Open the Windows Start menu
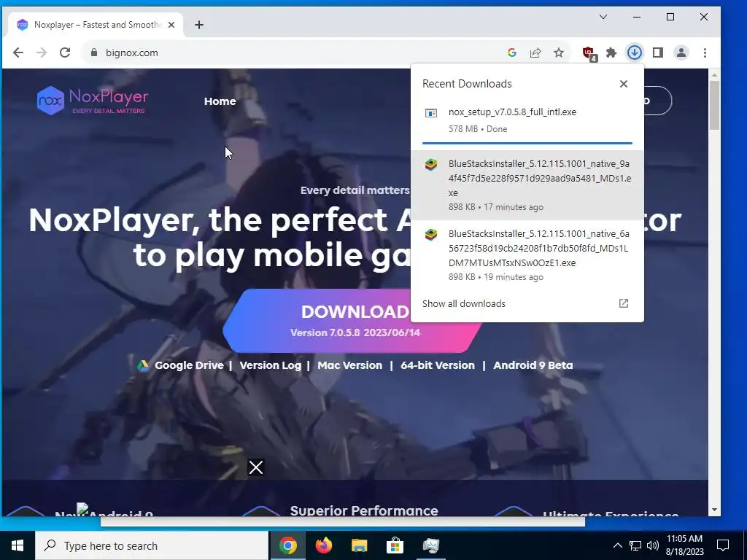The image size is (747, 560). tap(18, 545)
